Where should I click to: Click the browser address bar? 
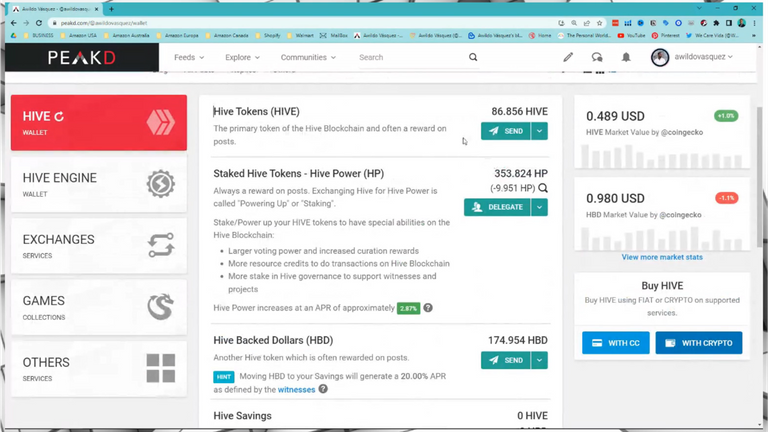304,23
